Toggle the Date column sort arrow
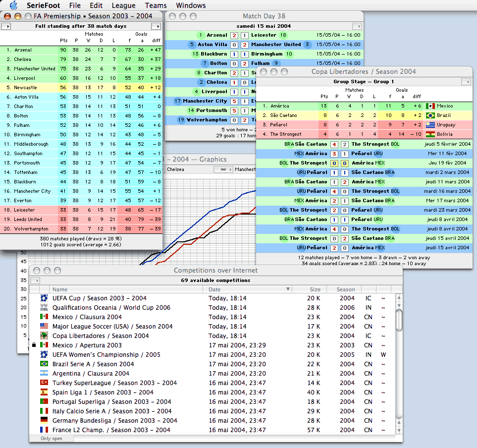477x448 pixels. [288, 289]
